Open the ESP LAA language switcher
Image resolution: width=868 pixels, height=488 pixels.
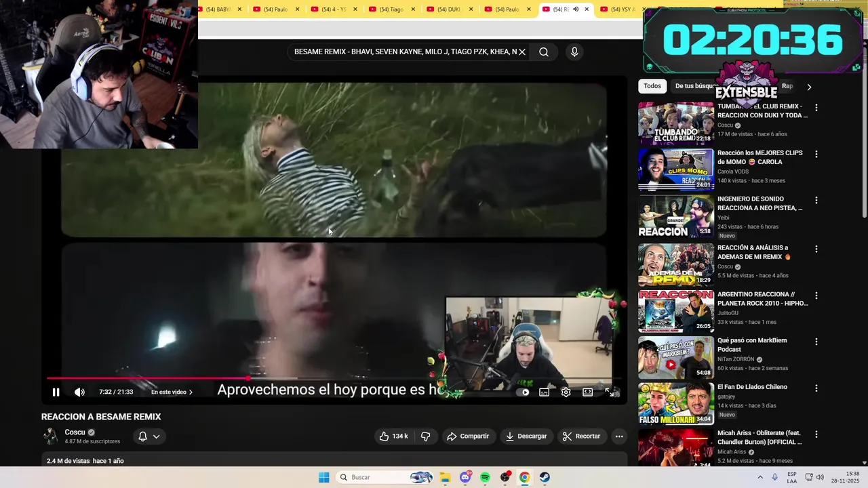pos(792,477)
